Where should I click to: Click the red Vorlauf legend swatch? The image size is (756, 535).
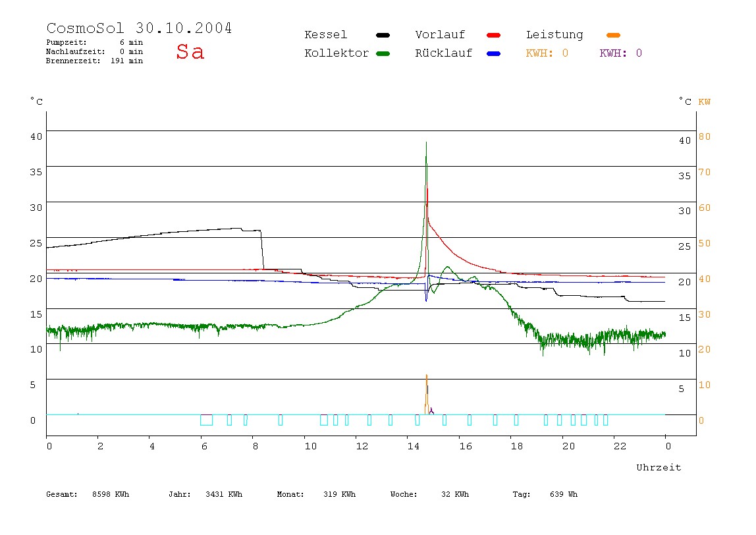pos(494,35)
